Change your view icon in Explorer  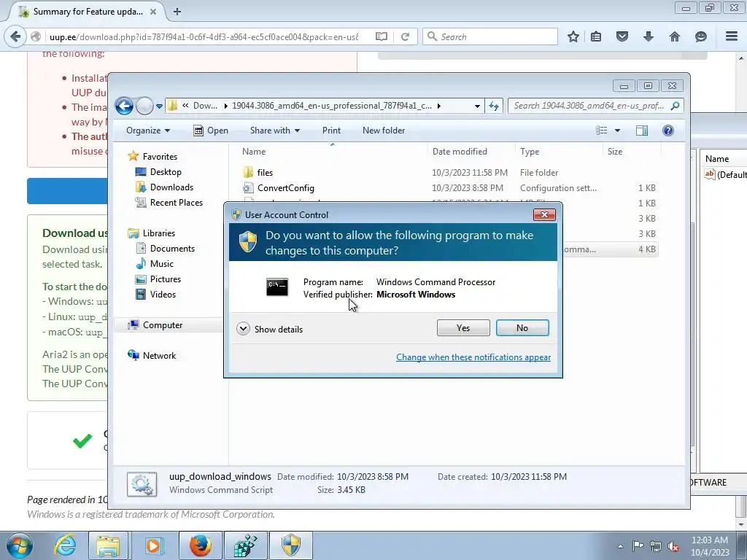[x=602, y=131]
